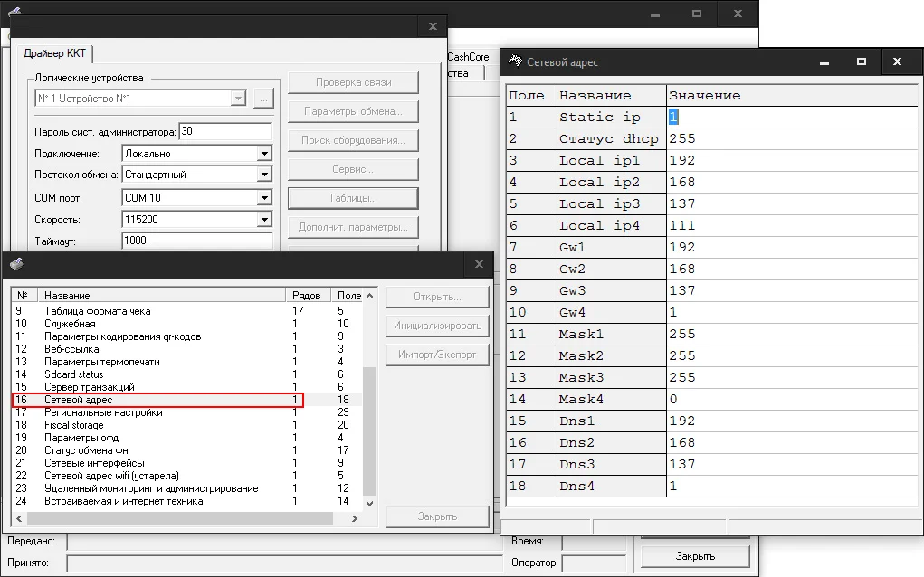
Task: Close the 'Сетевой адрес' window
Action: click(x=897, y=61)
